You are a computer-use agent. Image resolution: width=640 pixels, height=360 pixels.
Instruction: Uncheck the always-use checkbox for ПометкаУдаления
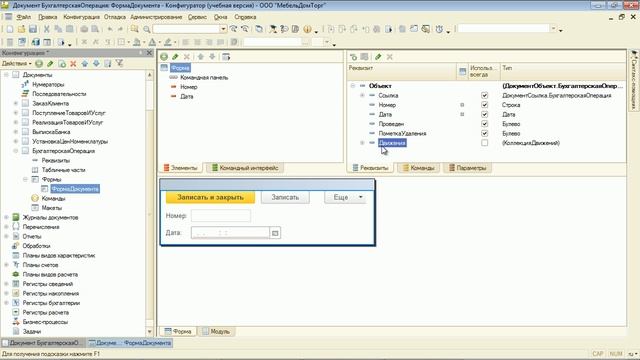pyautogui.click(x=484, y=133)
